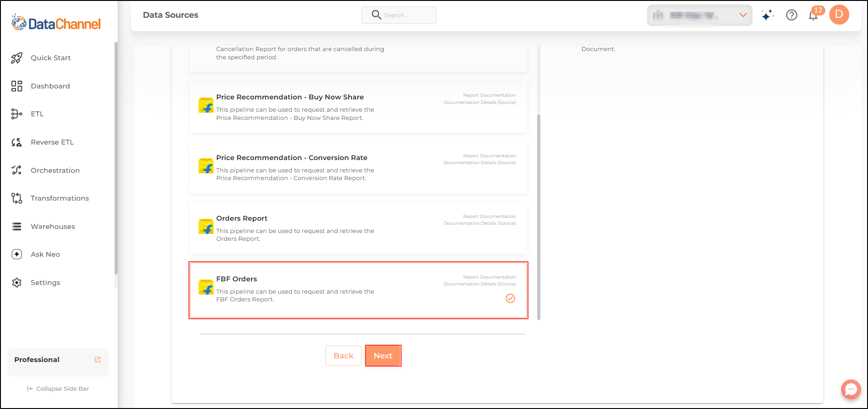Open the help question mark icon
The height and width of the screenshot is (409, 868).
tap(792, 15)
